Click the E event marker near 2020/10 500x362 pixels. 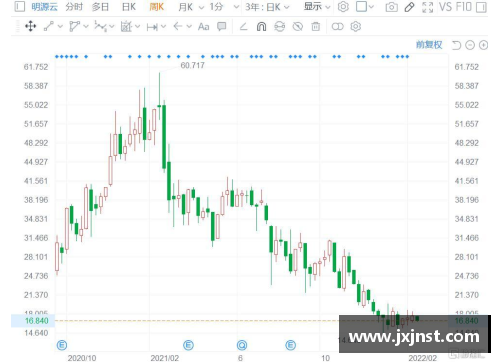(x=62, y=345)
